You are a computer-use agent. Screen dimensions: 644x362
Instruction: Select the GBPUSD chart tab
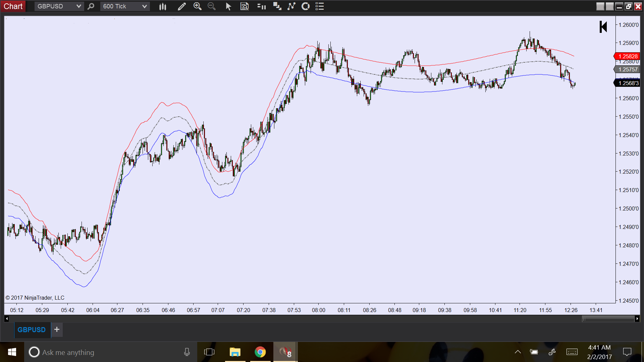click(32, 330)
